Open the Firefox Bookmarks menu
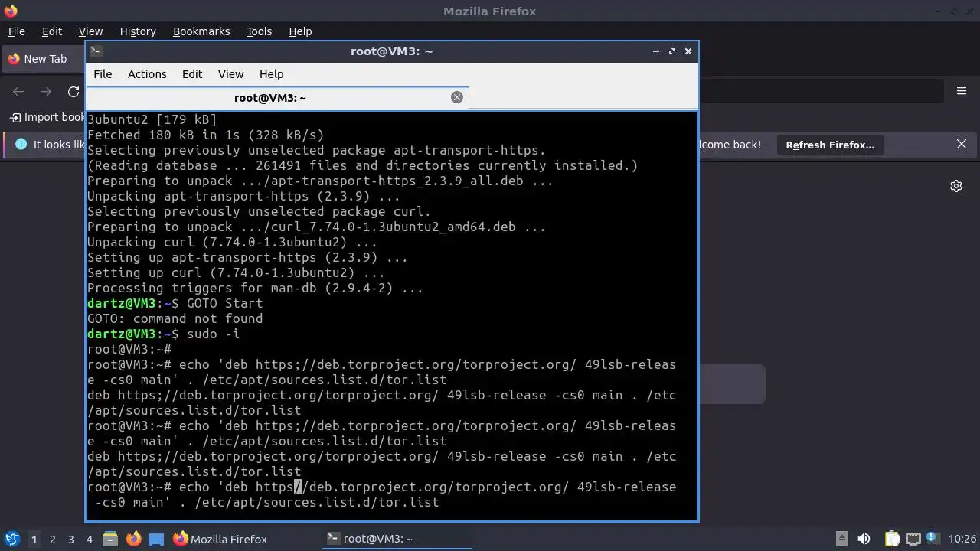 coord(201,31)
